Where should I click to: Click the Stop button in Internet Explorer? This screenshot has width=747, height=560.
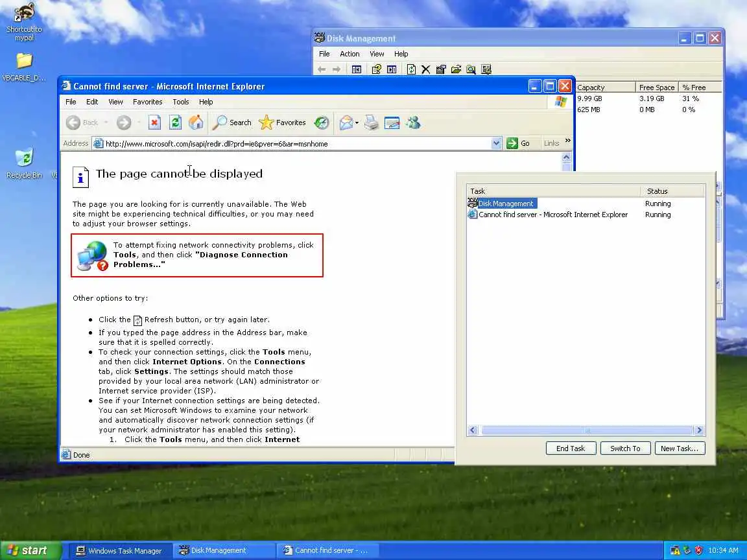coord(154,123)
